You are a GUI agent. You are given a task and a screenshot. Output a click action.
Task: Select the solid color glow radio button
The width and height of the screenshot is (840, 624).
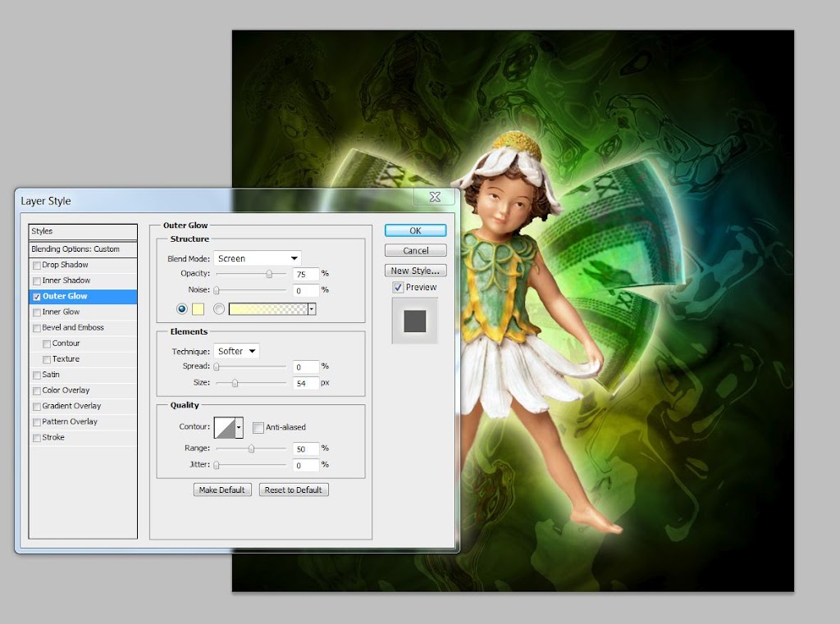181,309
